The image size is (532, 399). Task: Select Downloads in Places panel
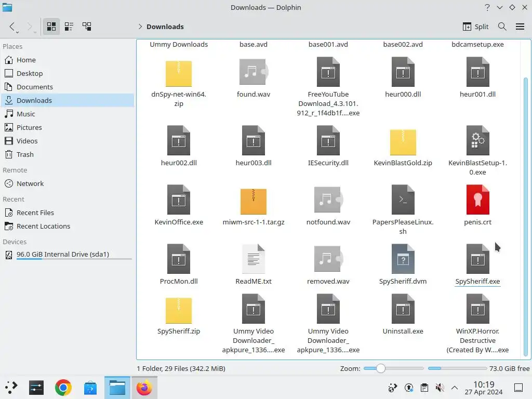point(68,100)
